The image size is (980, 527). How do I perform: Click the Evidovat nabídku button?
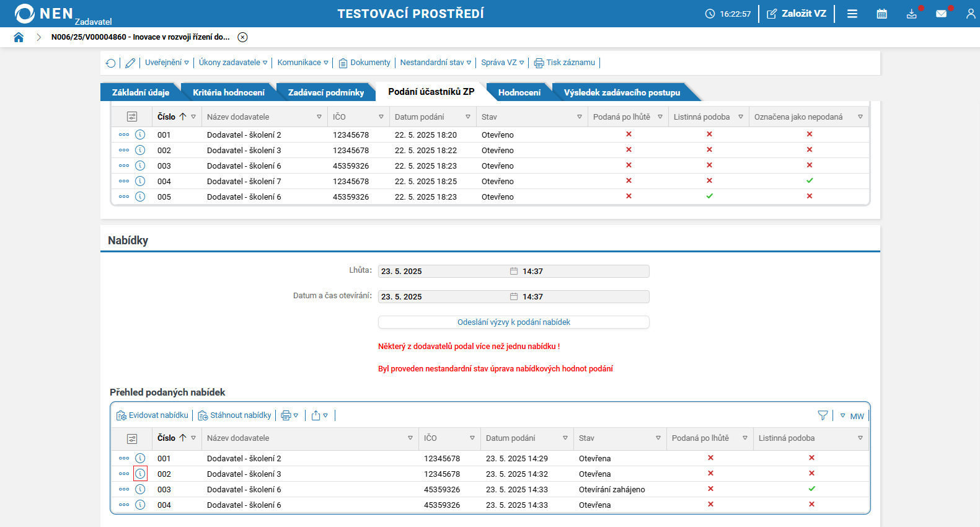pyautogui.click(x=152, y=415)
